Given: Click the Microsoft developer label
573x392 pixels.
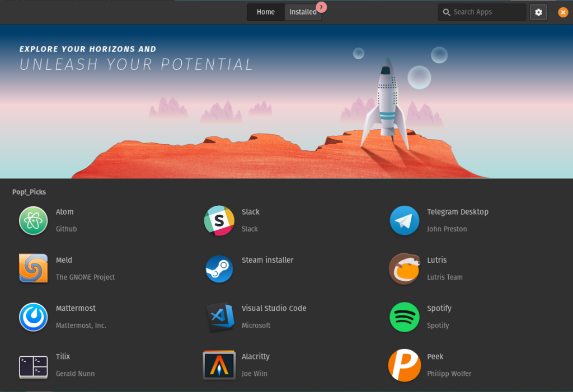Looking at the screenshot, I should [256, 325].
